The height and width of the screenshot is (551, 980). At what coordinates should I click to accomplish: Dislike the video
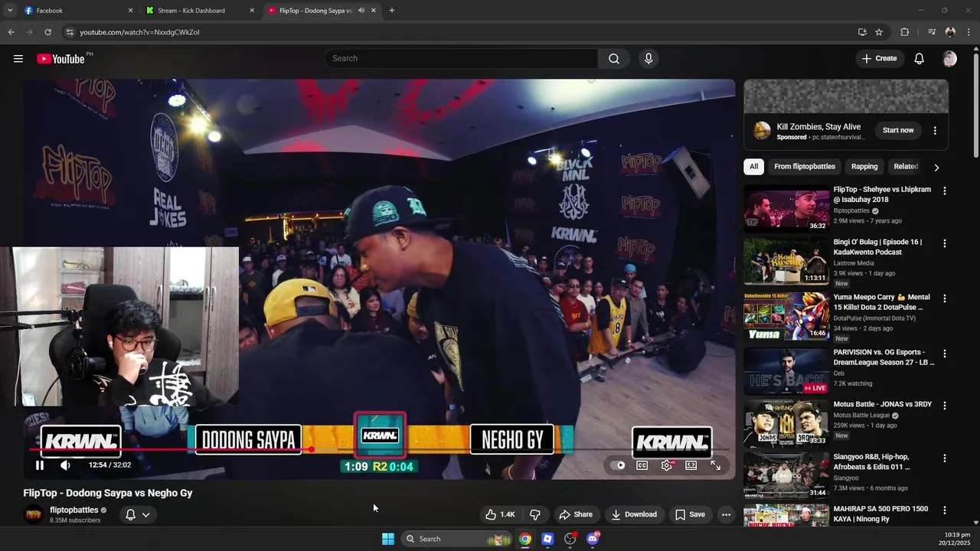(x=535, y=514)
